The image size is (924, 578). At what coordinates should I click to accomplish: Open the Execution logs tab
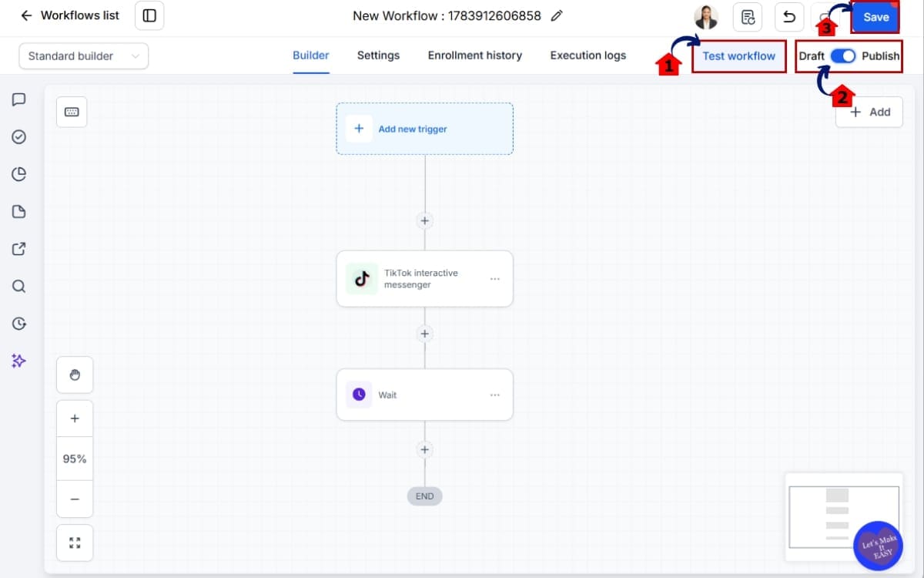tap(588, 55)
